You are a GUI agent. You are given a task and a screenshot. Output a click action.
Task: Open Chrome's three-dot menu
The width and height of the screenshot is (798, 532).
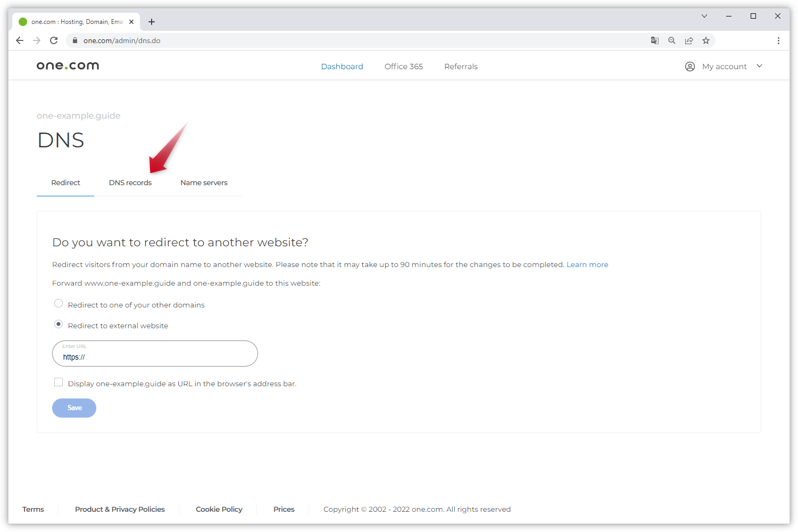(778, 40)
